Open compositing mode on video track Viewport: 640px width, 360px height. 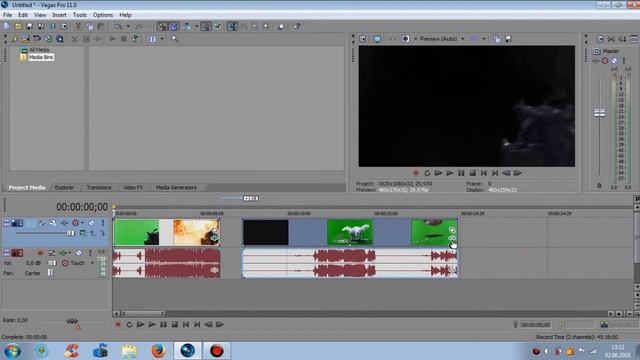83,233
